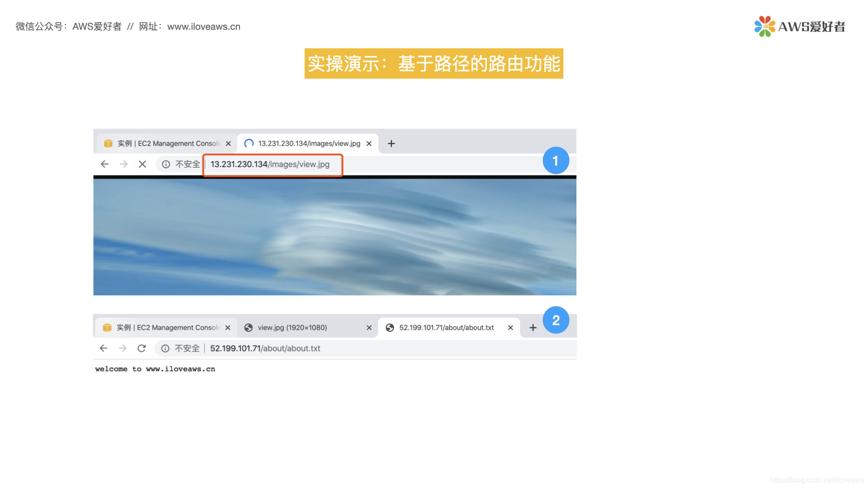
Task: Select the 52.199.101.71/about/about.txt tab
Action: (x=449, y=328)
